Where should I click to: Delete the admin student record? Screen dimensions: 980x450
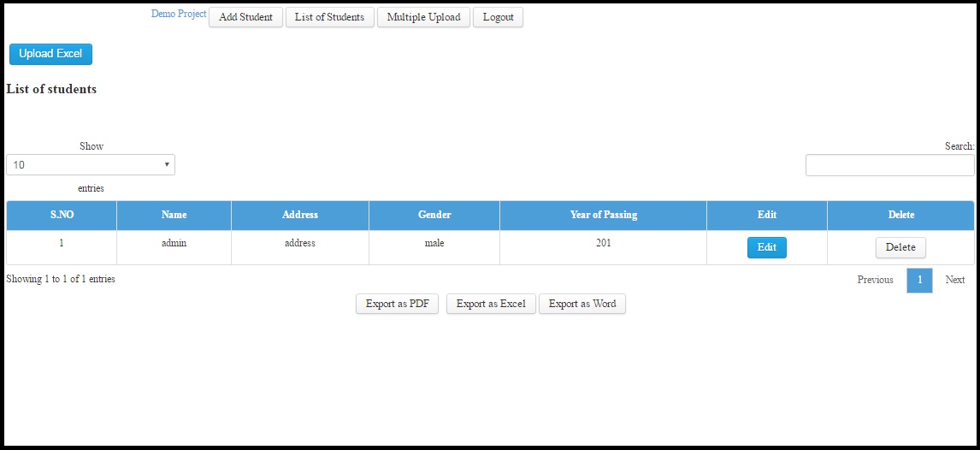[900, 247]
